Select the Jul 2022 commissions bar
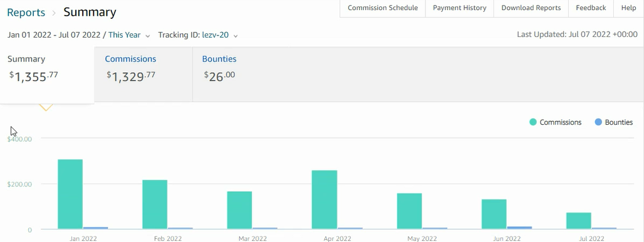This screenshot has width=644, height=242. coord(579,221)
